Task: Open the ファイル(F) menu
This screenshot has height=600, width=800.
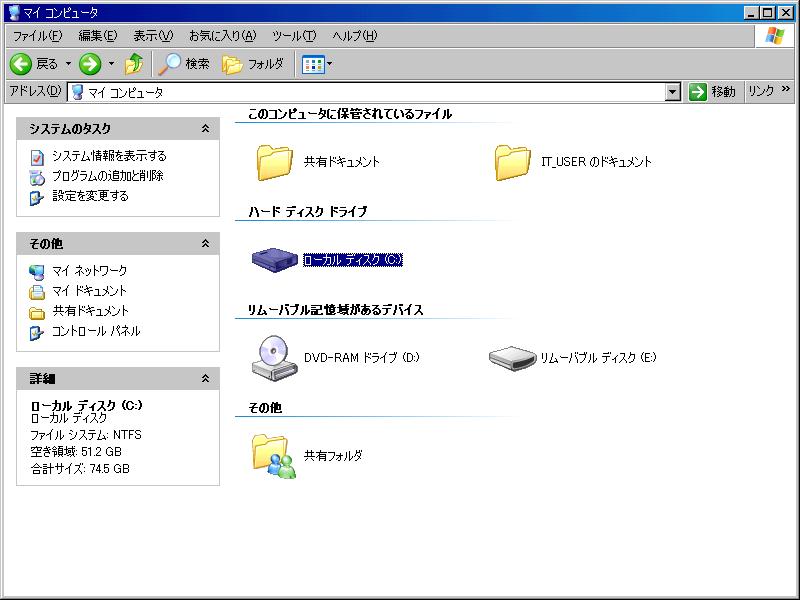Action: [37, 36]
